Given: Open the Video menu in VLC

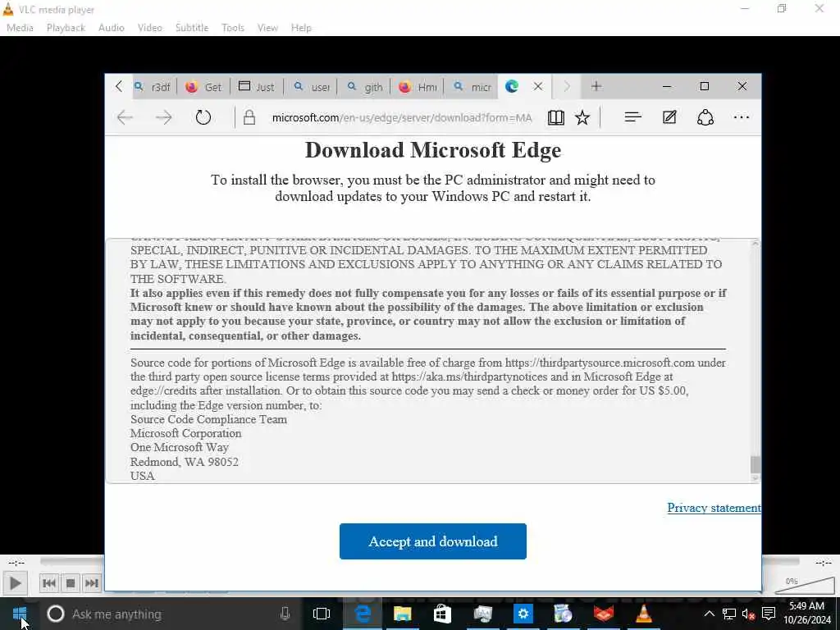Looking at the screenshot, I should [x=150, y=28].
